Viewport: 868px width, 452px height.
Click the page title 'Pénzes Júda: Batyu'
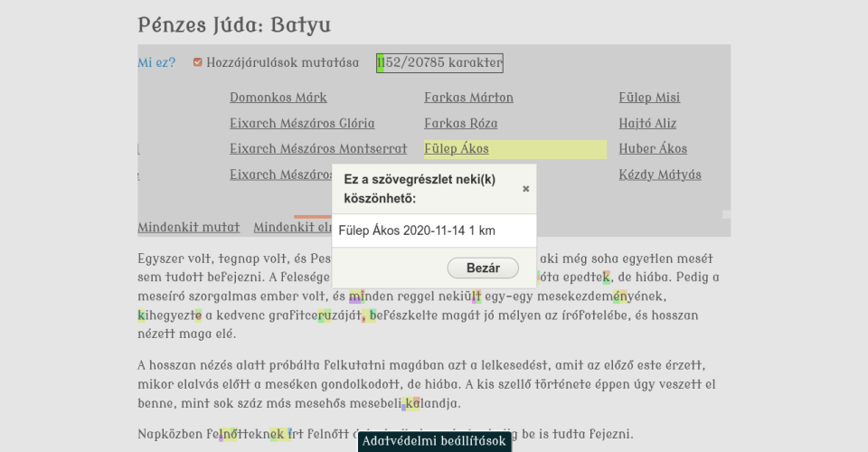pos(234,25)
